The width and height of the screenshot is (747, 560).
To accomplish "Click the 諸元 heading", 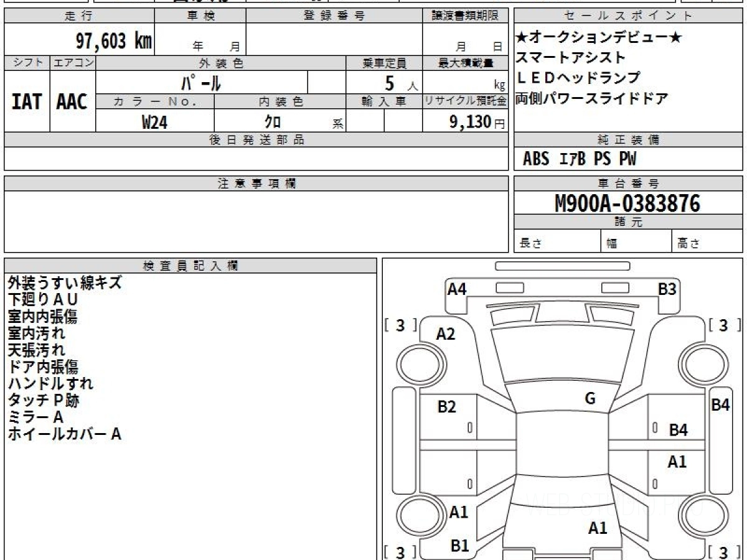I will click(x=628, y=222).
